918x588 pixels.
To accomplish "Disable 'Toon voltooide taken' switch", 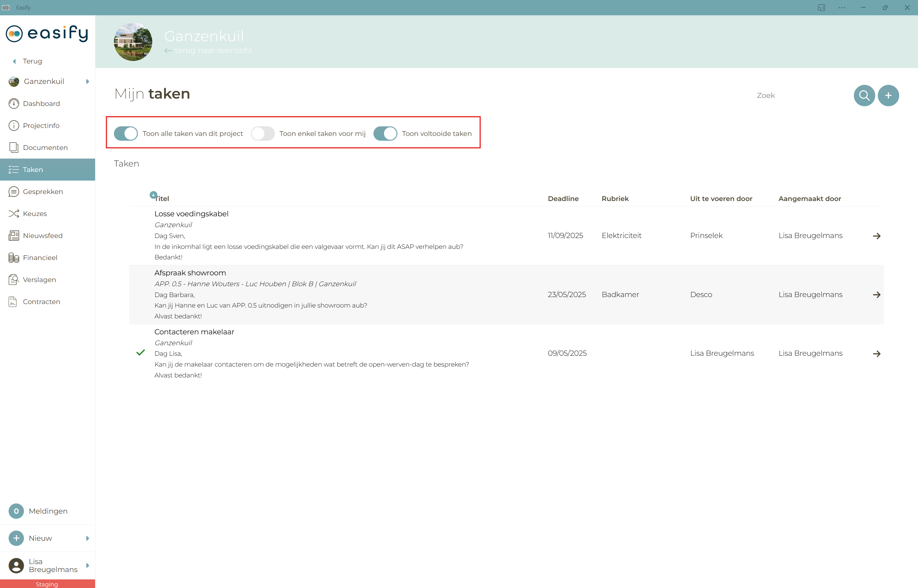I will pyautogui.click(x=385, y=134).
